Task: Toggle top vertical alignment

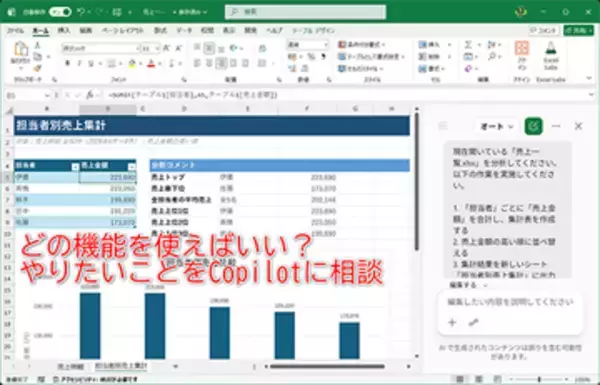Action: click(x=197, y=48)
